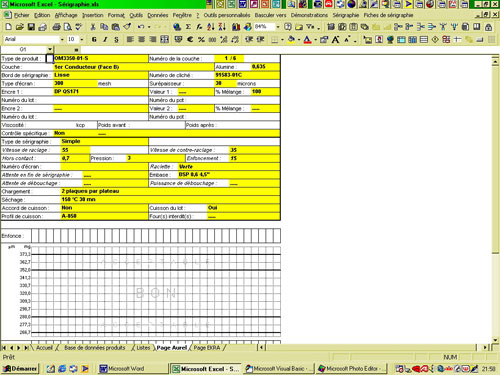Open the zoom percentage dropdown
The width and height of the screenshot is (500, 375).
pos(278,27)
